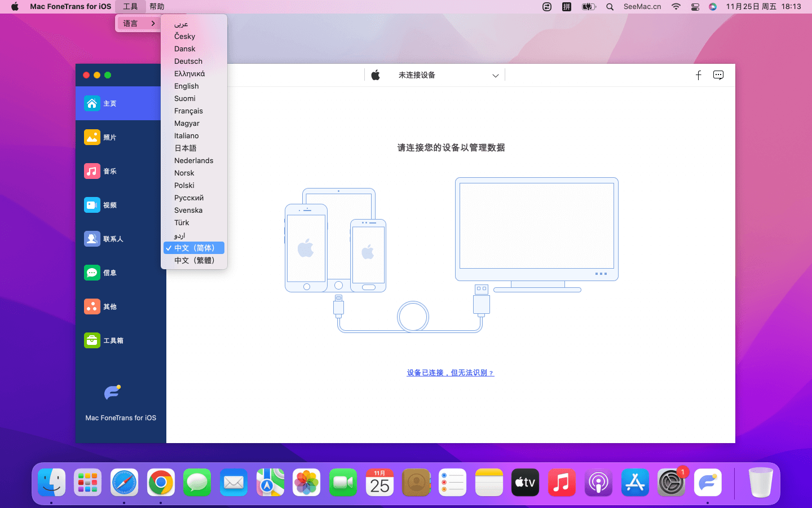812x508 pixels.
Task: Switch language to Nederlands
Action: [194, 161]
